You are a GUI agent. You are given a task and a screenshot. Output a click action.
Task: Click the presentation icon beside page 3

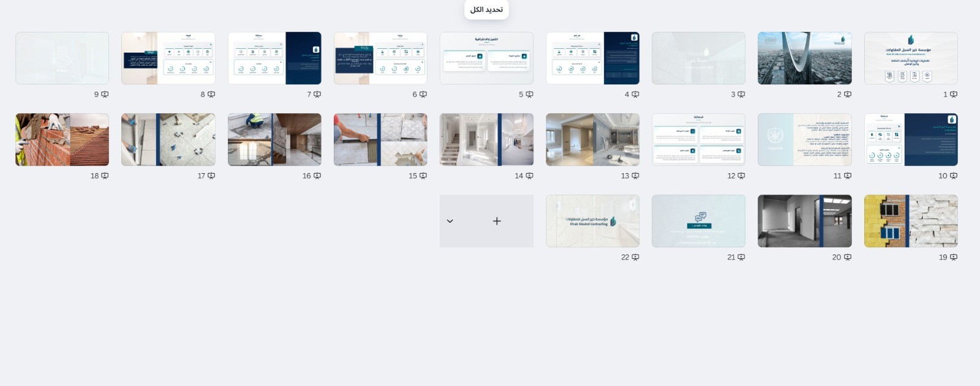pos(742,94)
